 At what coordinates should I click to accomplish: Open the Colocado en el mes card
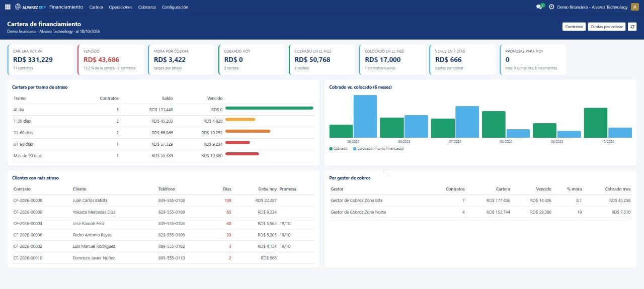point(393,60)
